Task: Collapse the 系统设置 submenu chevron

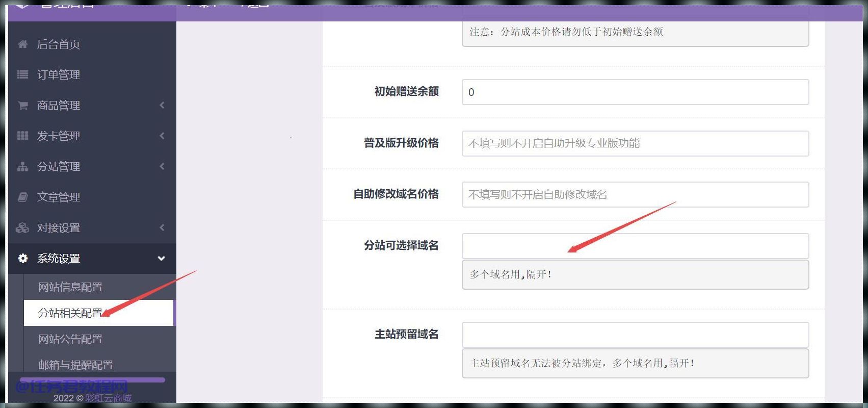Action: (x=162, y=259)
